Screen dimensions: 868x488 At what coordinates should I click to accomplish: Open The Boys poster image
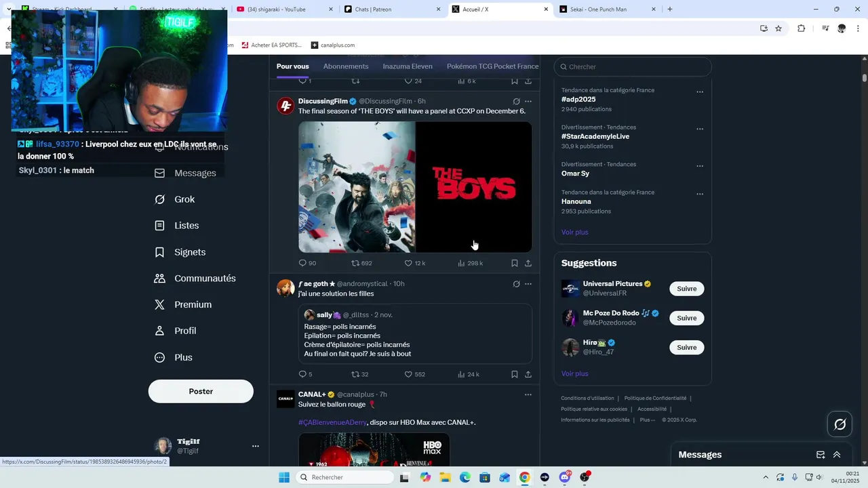(x=357, y=187)
